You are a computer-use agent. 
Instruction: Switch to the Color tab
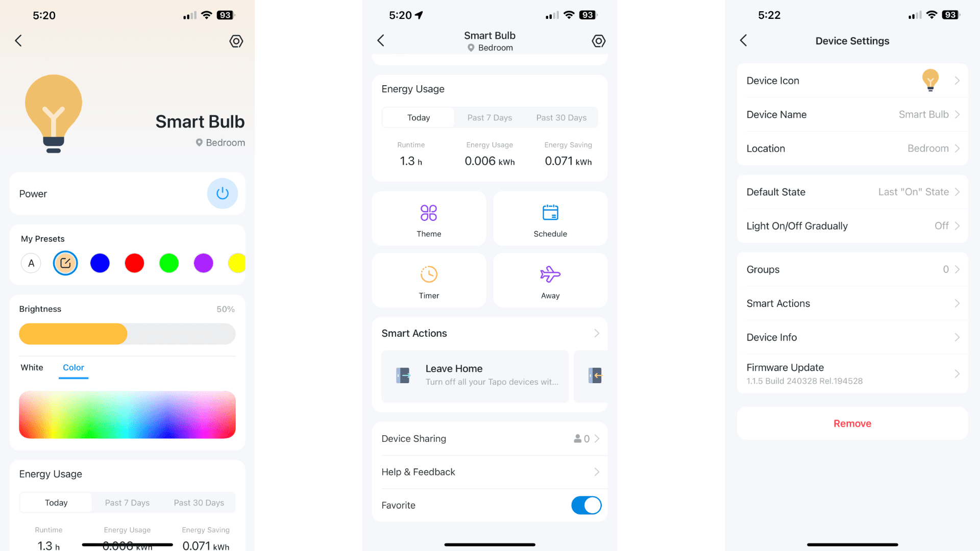pos(73,367)
